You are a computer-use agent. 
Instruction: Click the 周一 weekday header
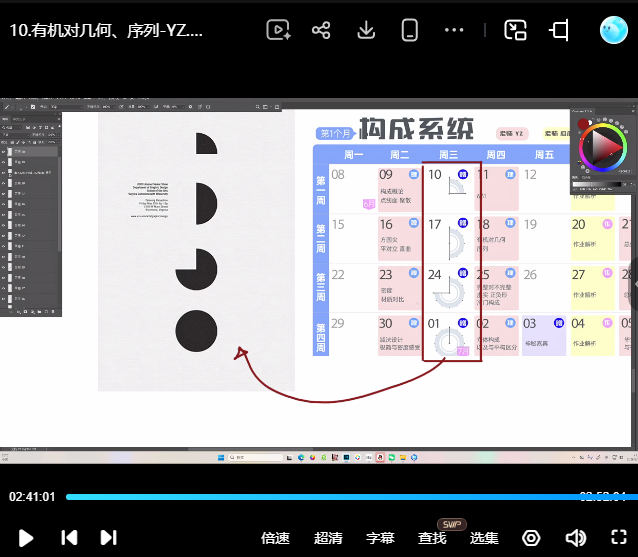(353, 155)
